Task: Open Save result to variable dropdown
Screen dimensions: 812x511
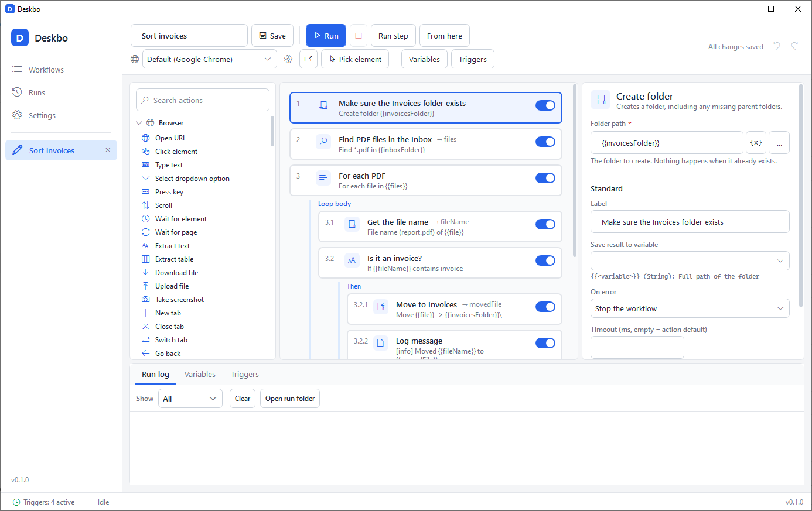Action: (x=690, y=260)
